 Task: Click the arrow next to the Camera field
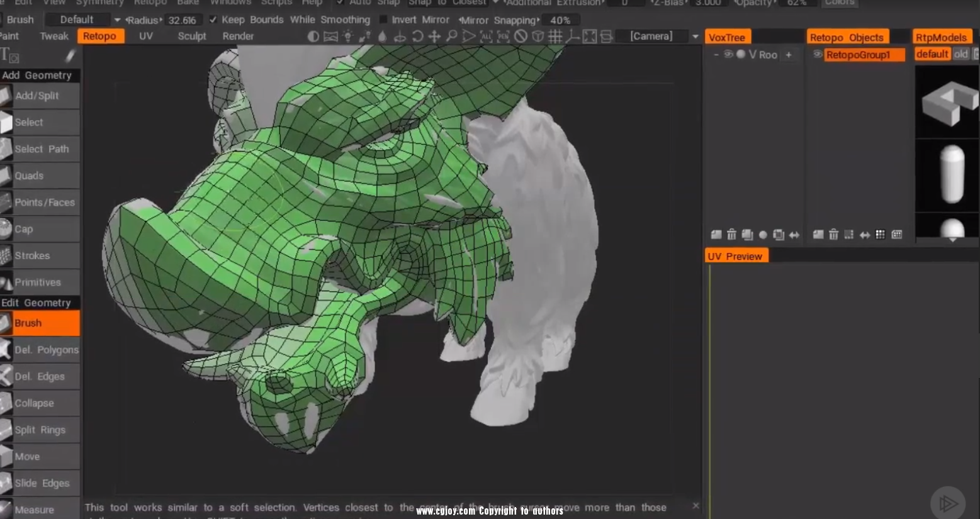(695, 36)
